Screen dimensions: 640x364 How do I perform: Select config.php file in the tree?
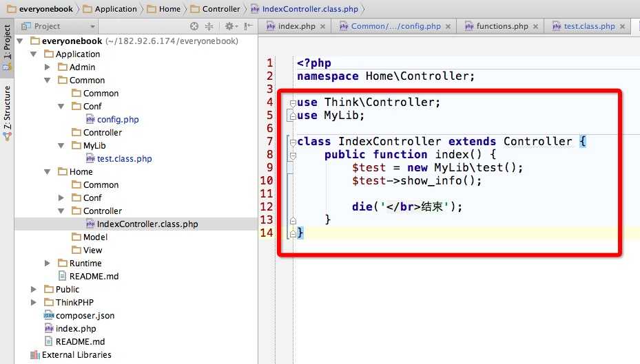[x=118, y=120]
